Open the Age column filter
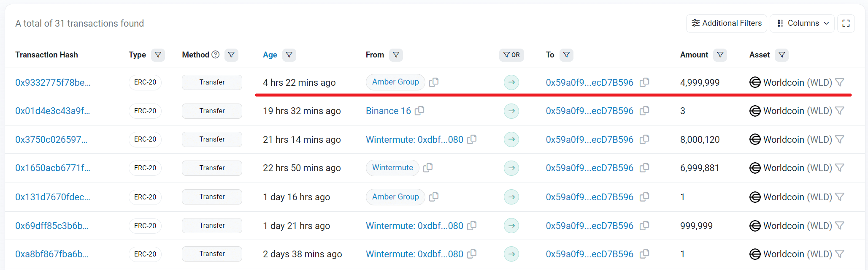This screenshot has width=868, height=270. pos(289,55)
